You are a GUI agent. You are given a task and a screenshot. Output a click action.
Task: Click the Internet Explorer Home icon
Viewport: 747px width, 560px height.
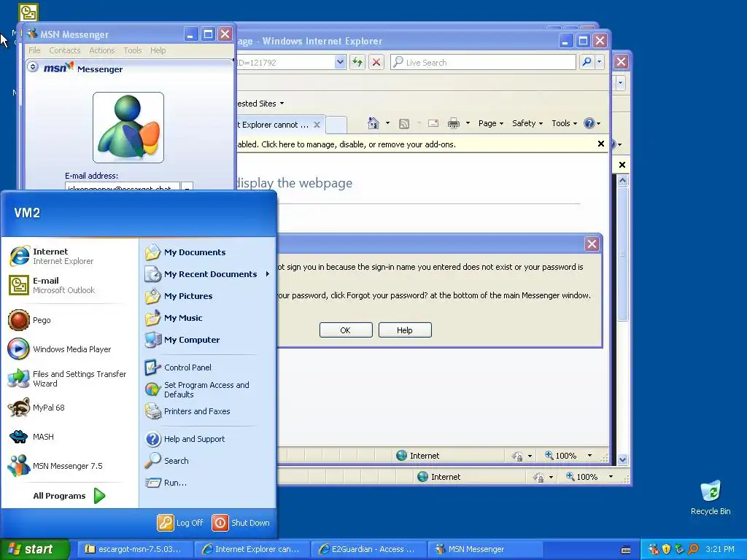tap(373, 123)
